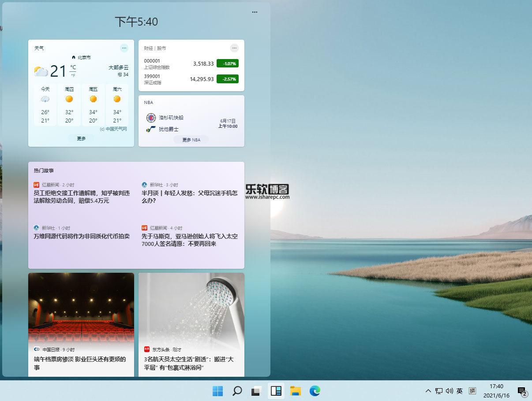Open Microsoft Edge from the taskbar
Viewport: 532px width, 401px height.
point(315,390)
